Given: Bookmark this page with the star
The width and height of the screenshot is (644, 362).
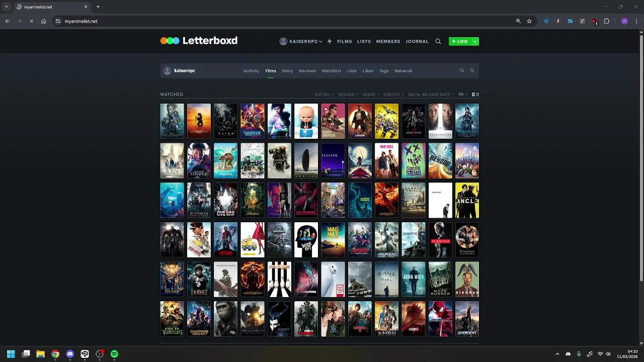Looking at the screenshot, I should click(x=529, y=21).
